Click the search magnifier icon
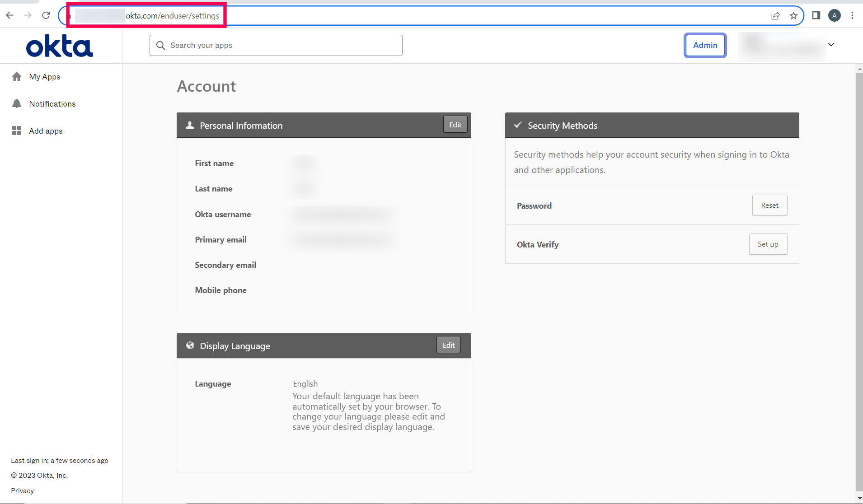 pyautogui.click(x=161, y=45)
